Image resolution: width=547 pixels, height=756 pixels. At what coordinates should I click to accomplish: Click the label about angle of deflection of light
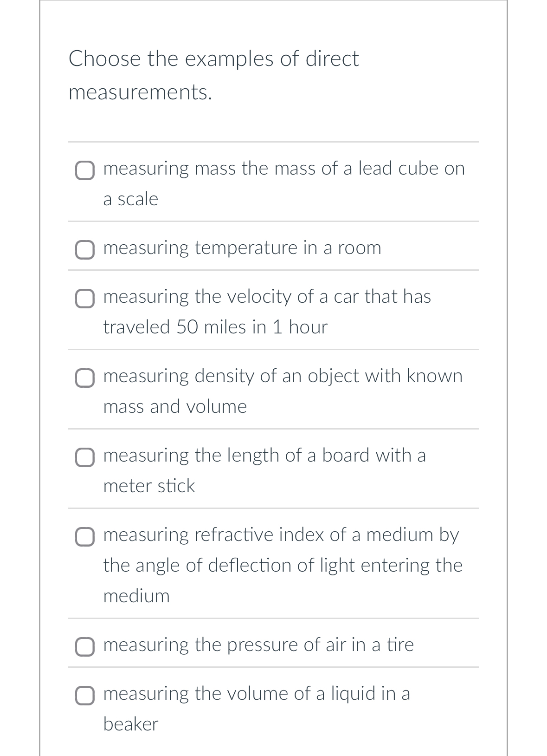[282, 566]
